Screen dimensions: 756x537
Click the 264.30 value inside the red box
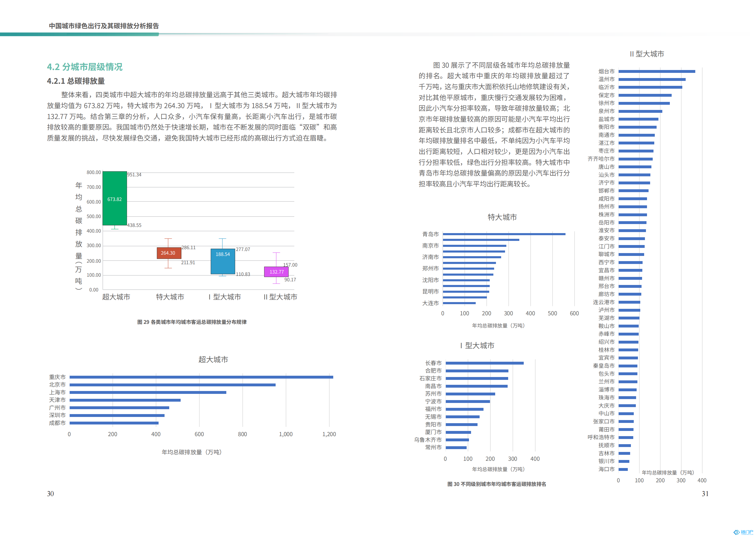pyautogui.click(x=168, y=253)
